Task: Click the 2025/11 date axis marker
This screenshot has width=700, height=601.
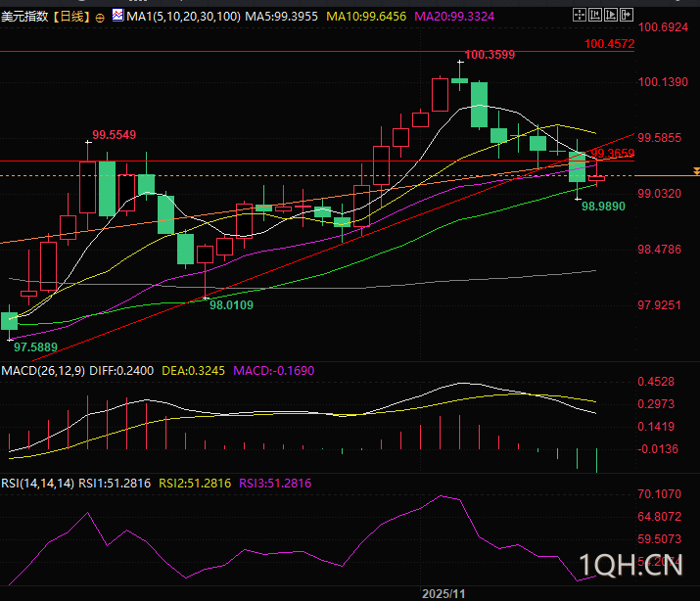Action: tap(443, 594)
